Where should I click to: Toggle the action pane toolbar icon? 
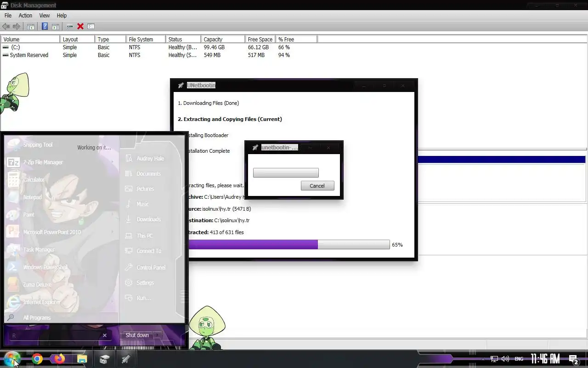point(55,27)
